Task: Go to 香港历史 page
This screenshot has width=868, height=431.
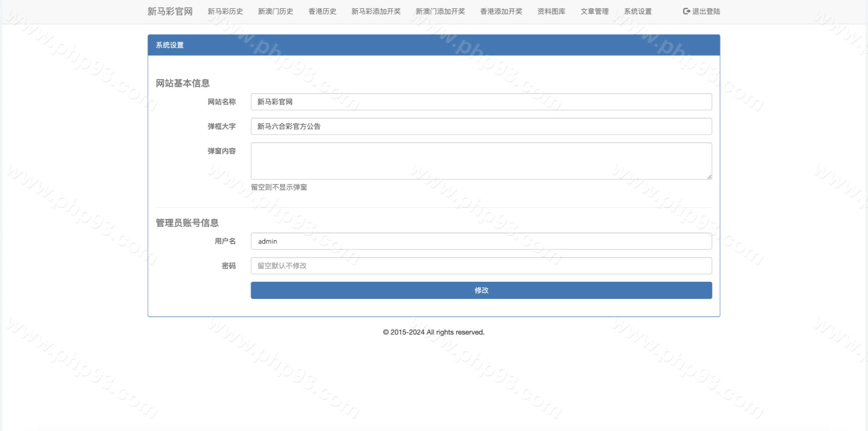Action: click(x=322, y=11)
